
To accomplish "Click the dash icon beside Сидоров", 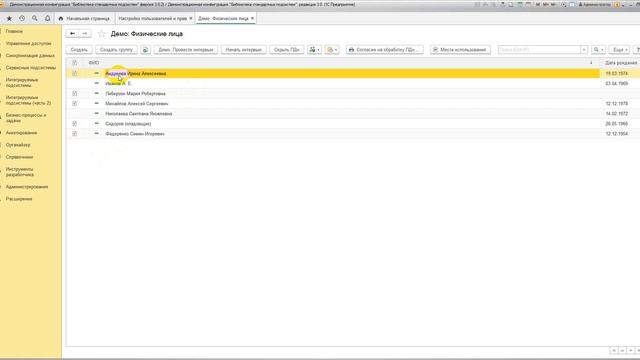I will click(x=96, y=123).
